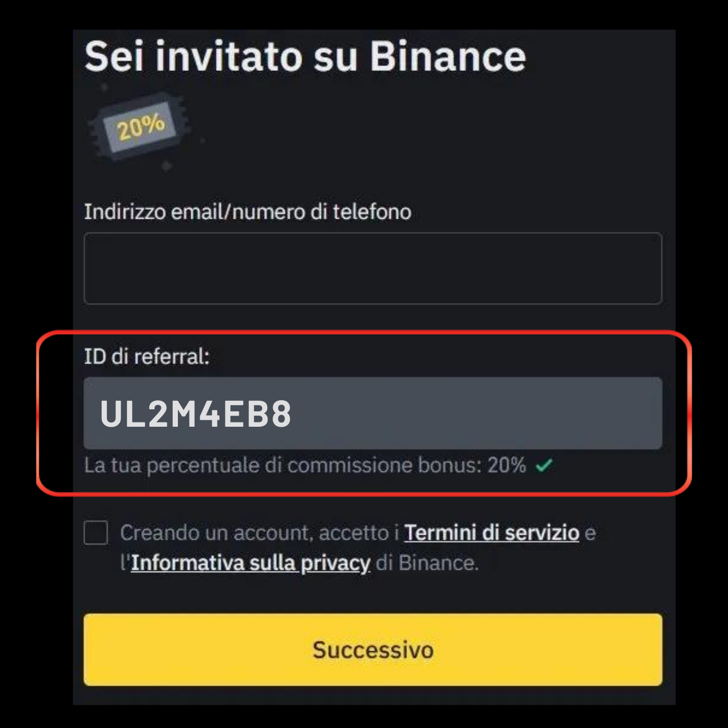
Task: Click the trailing di Binance agreement text
Action: pyautogui.click(x=427, y=563)
